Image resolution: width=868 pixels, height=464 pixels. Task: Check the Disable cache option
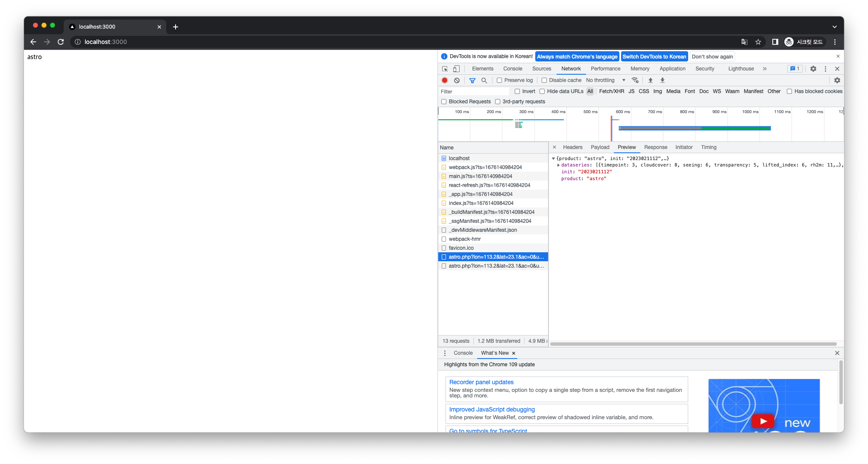[544, 80]
